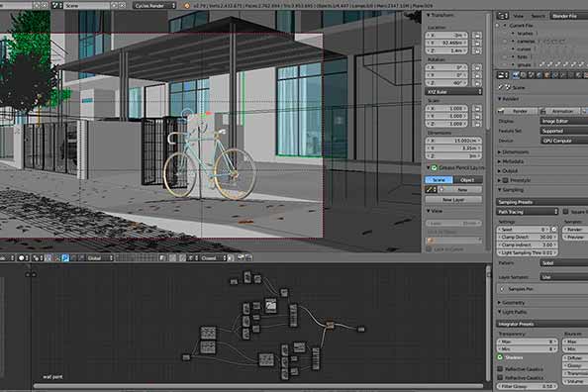Open the outliner View menu
The width and height of the screenshot is (588, 392).
coord(519,16)
